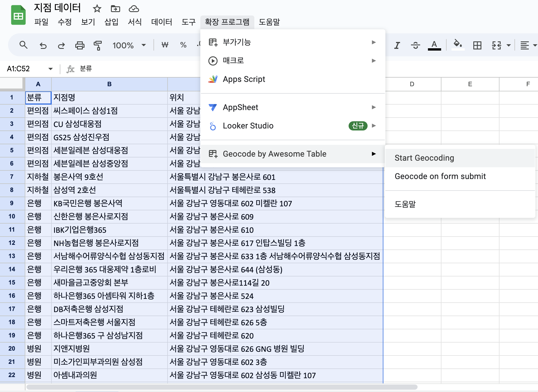This screenshot has height=392, width=538.
Task: Click the 부가기능 submenu arrow
Action: click(374, 42)
